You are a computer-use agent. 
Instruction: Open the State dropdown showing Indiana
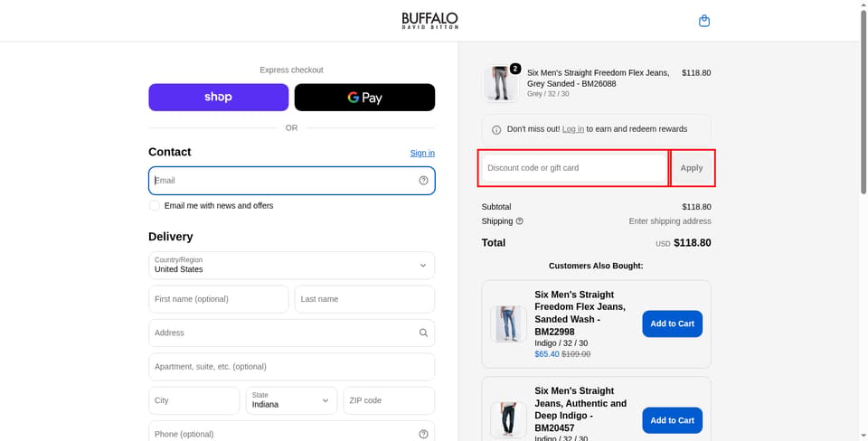click(292, 400)
